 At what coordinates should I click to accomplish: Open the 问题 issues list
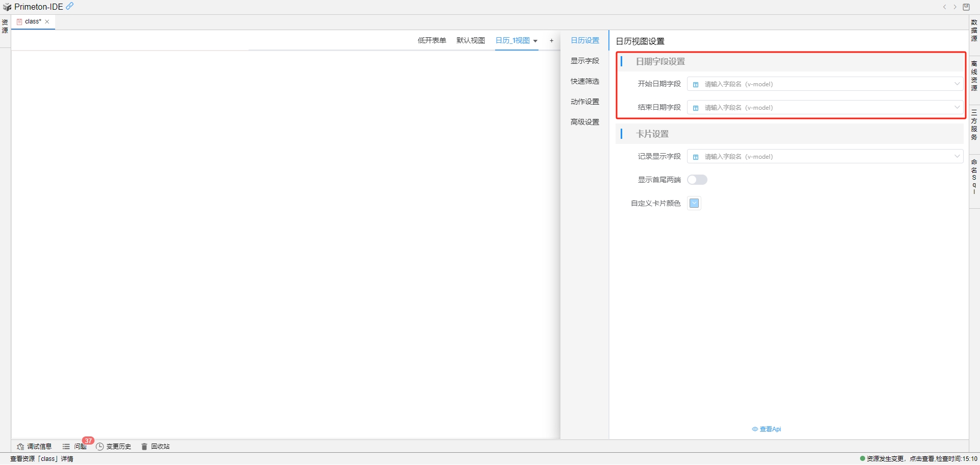click(x=75, y=447)
